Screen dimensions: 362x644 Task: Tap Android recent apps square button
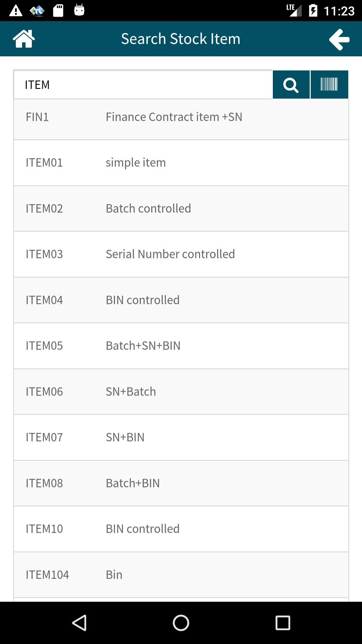pos(283,623)
